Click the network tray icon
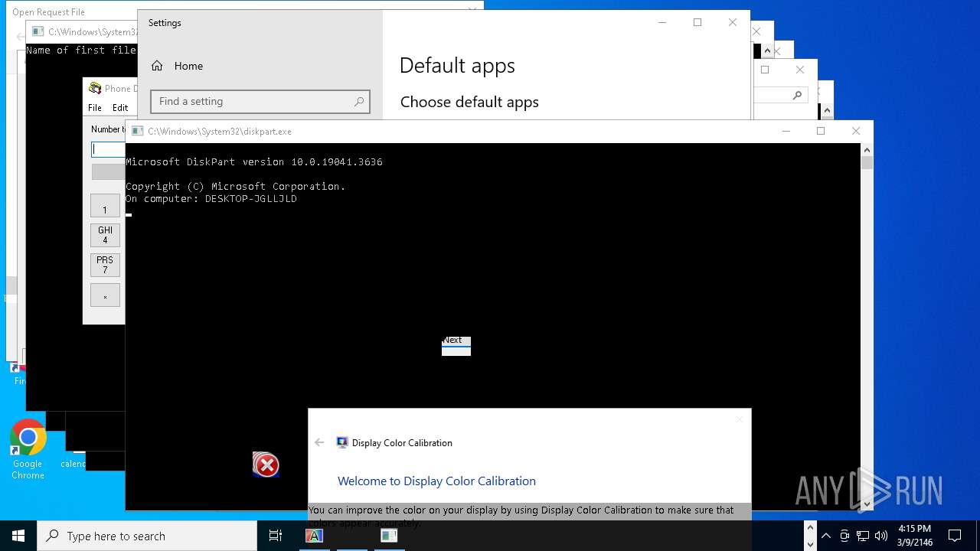 point(863,536)
